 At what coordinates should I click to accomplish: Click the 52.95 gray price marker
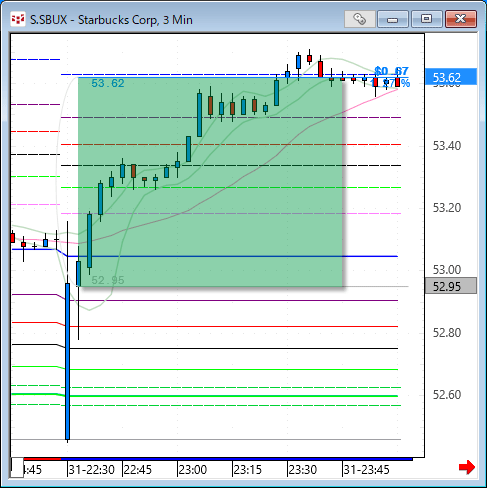(x=451, y=286)
